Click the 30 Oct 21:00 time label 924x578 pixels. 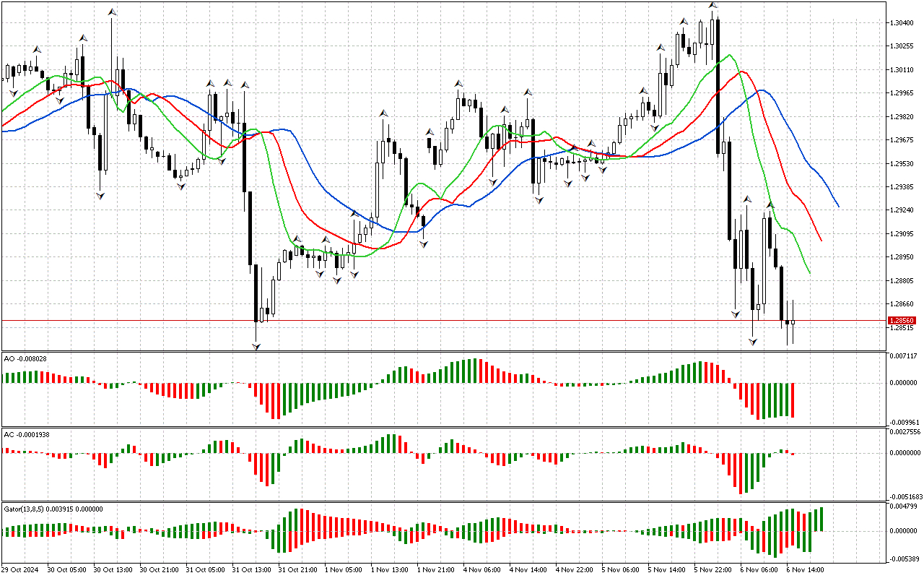pos(160,570)
